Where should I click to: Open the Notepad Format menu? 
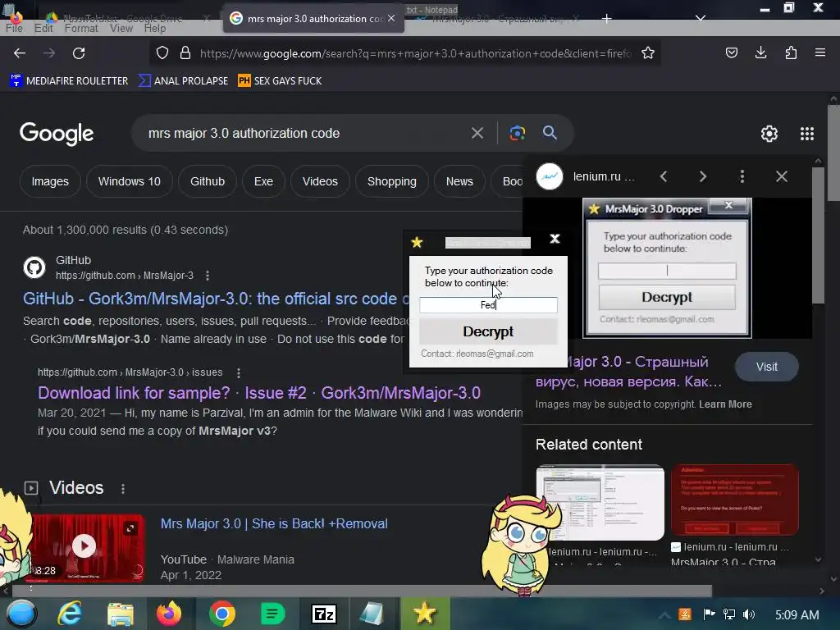81,29
